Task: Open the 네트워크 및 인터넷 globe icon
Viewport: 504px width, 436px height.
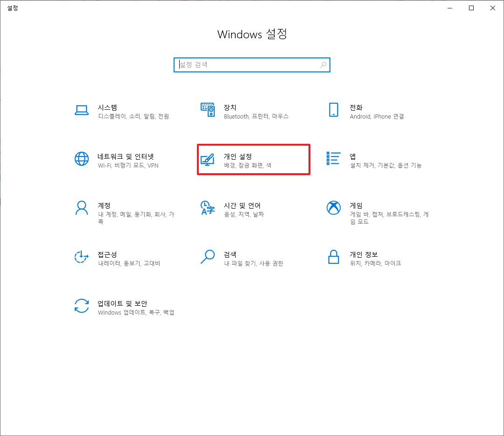Action: click(82, 159)
